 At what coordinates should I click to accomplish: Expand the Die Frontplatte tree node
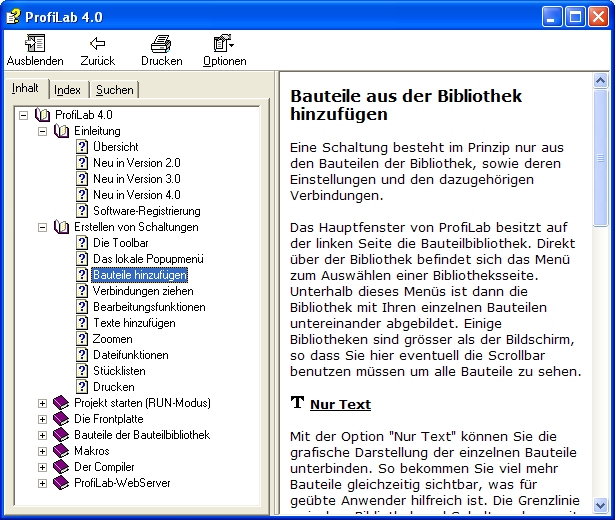(x=42, y=419)
